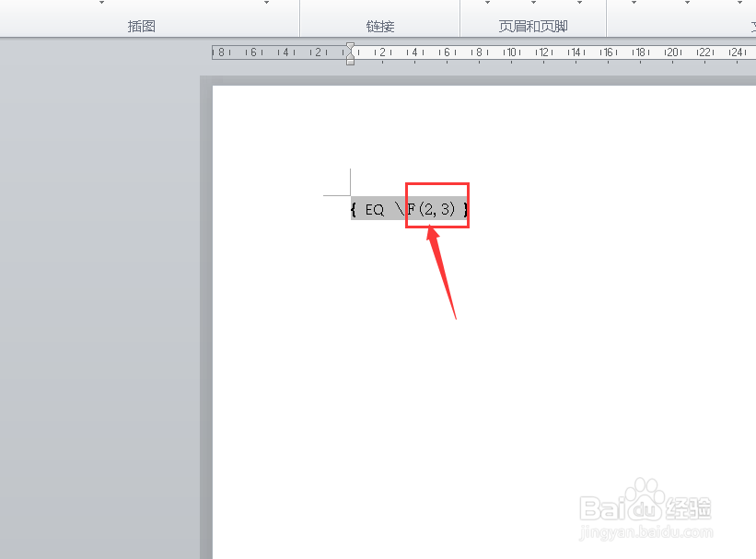Open the 页码 dropdown arrow
The width and height of the screenshot is (756, 559).
coord(580,3)
